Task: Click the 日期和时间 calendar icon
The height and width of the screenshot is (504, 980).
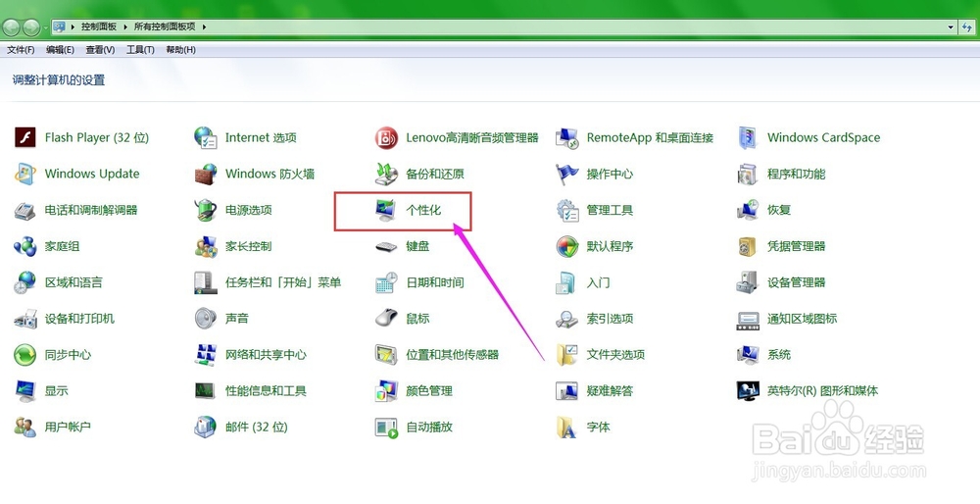Action: [x=386, y=282]
